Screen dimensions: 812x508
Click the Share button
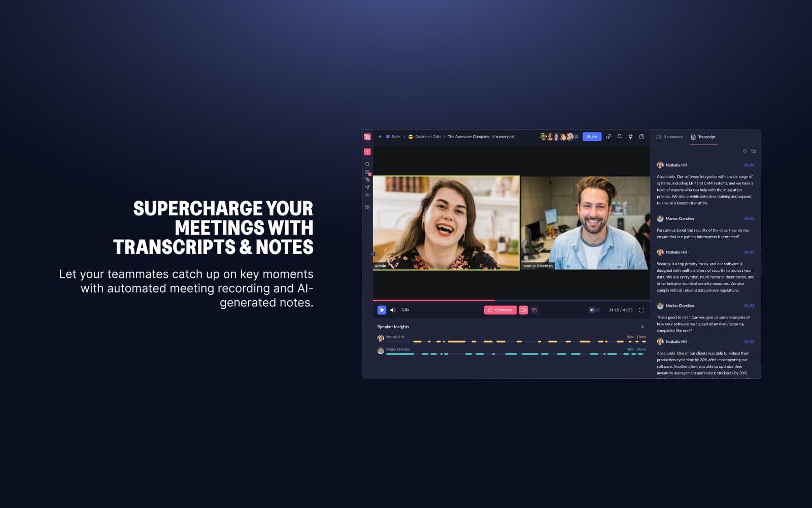(592, 137)
